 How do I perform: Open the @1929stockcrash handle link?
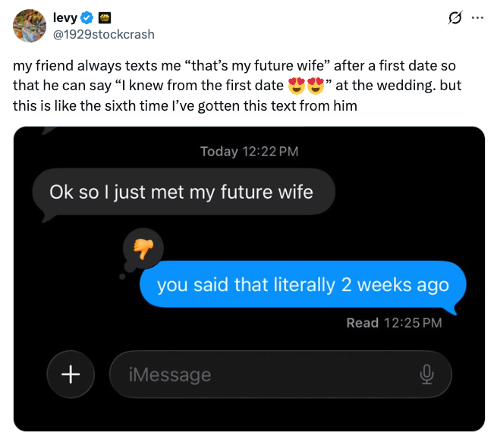tap(103, 34)
